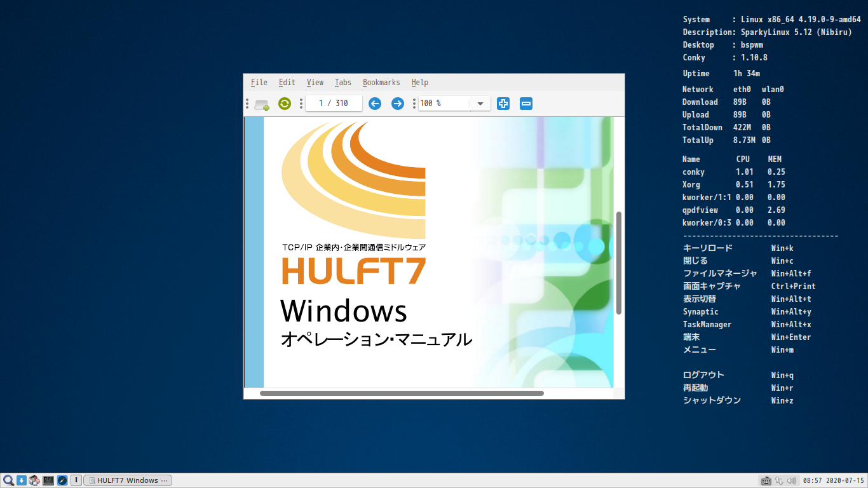The width and height of the screenshot is (868, 488).
Task: Expand the zoom level dropdown arrow
Action: pyautogui.click(x=480, y=104)
